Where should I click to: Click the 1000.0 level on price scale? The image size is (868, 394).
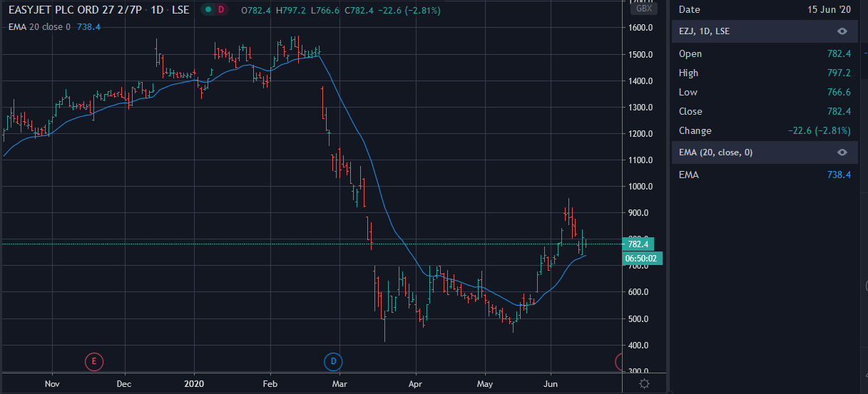point(640,187)
